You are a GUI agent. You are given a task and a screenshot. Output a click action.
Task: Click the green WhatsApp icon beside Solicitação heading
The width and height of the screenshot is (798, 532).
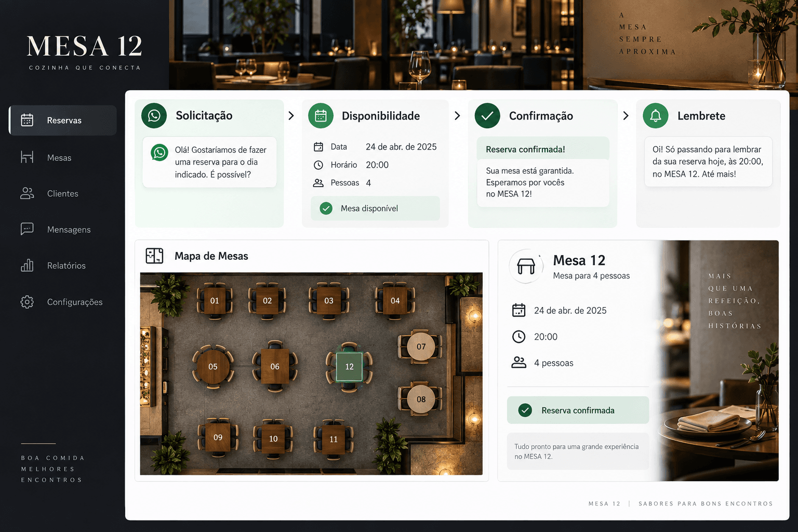click(x=154, y=115)
